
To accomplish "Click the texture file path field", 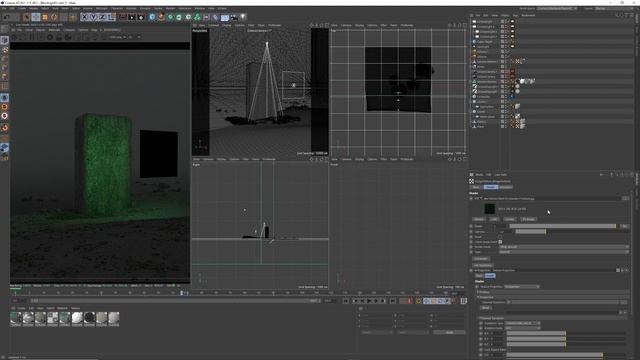I will point(552,198).
